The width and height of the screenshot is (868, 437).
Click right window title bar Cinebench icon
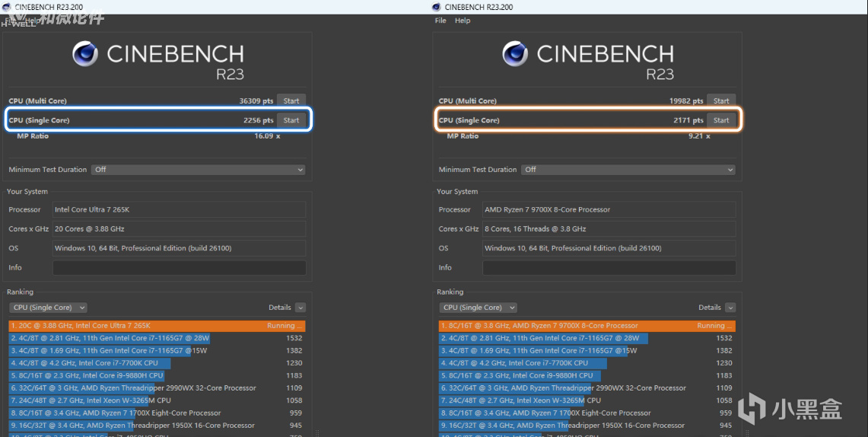(x=436, y=7)
